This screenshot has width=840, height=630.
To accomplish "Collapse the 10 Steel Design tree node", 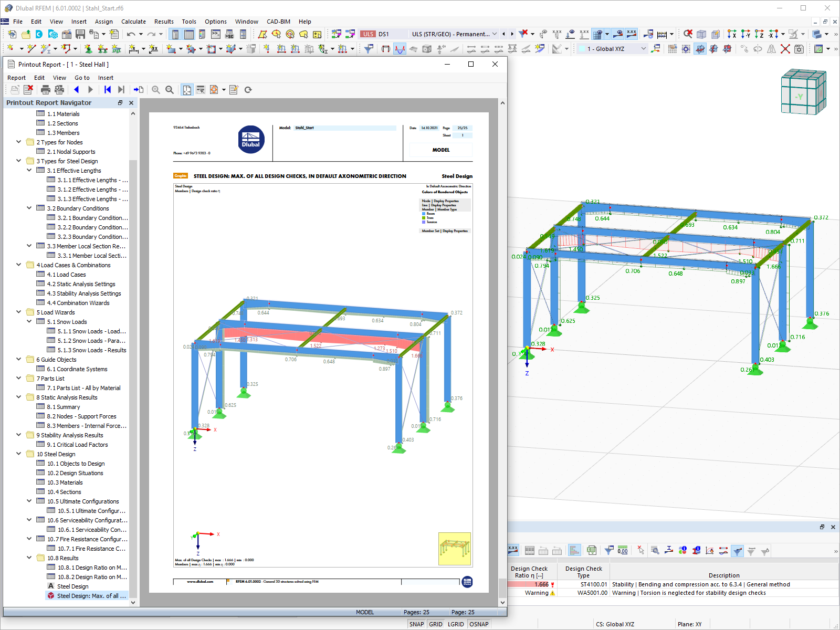I will click(x=18, y=454).
